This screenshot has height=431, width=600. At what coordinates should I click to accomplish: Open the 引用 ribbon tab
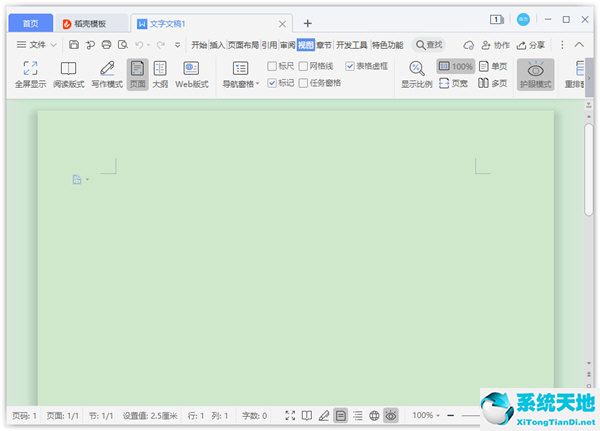point(269,45)
